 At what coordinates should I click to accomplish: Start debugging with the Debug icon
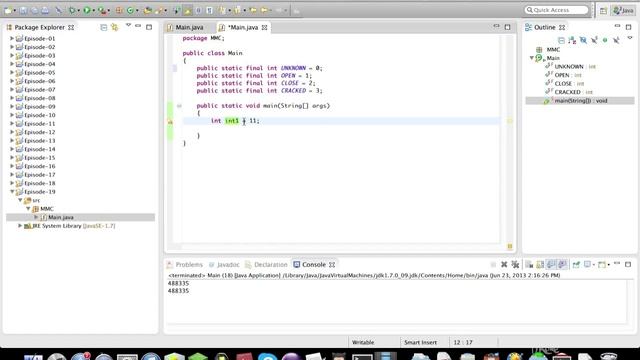point(72,10)
